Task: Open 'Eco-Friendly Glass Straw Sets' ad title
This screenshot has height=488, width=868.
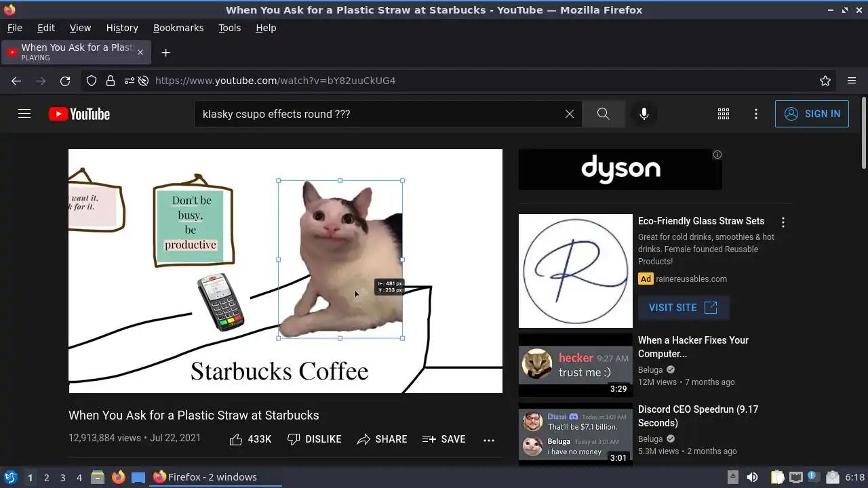Action: 701,221
